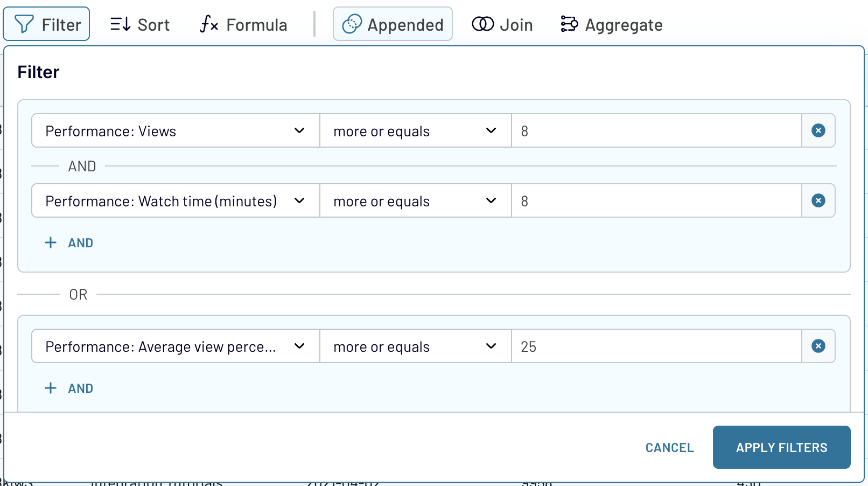Apply the filters
This screenshot has width=868, height=486.
[x=781, y=447]
